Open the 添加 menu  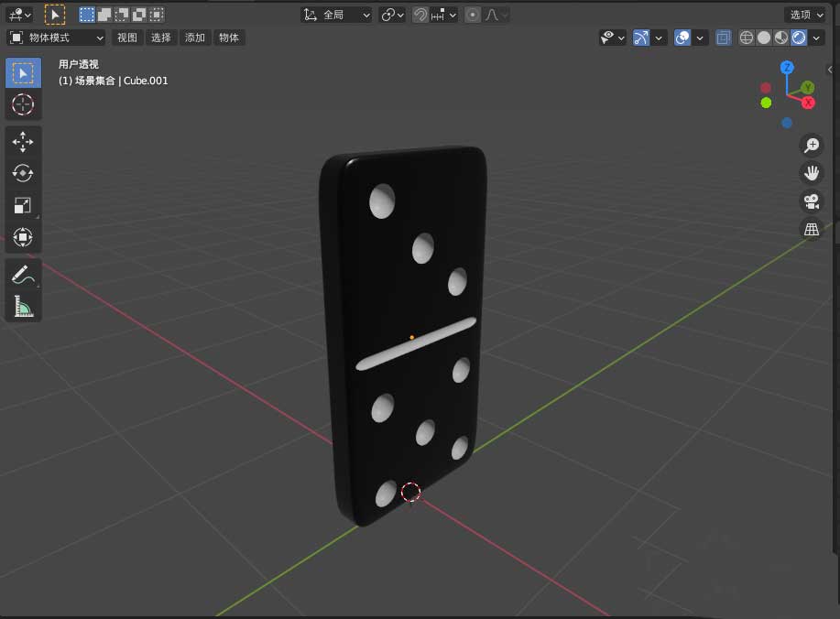point(195,38)
